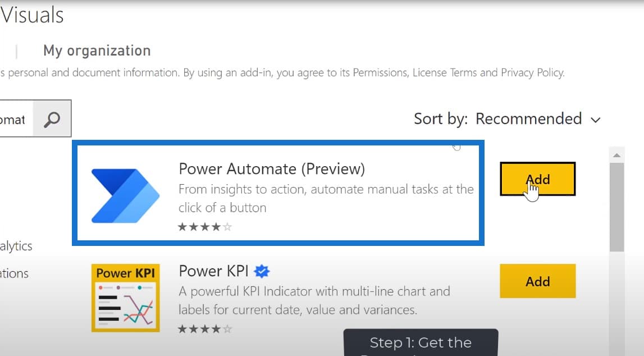Open the Power KPI title link

[213, 271]
